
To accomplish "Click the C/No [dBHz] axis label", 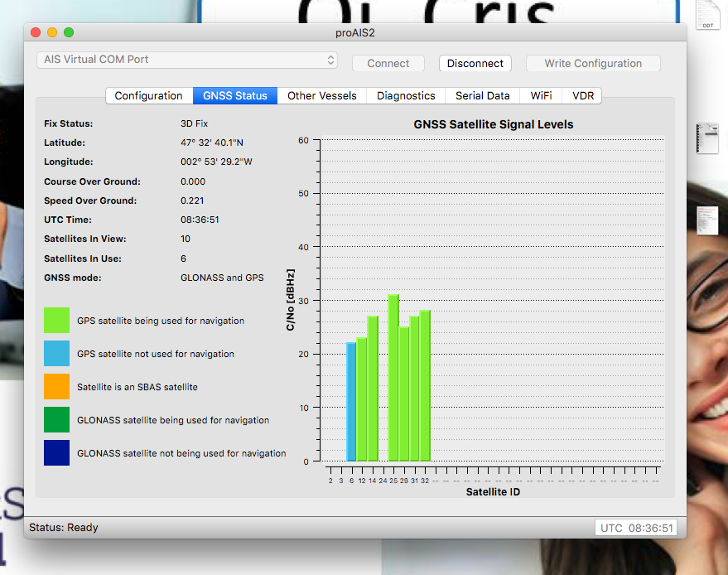I will point(291,300).
